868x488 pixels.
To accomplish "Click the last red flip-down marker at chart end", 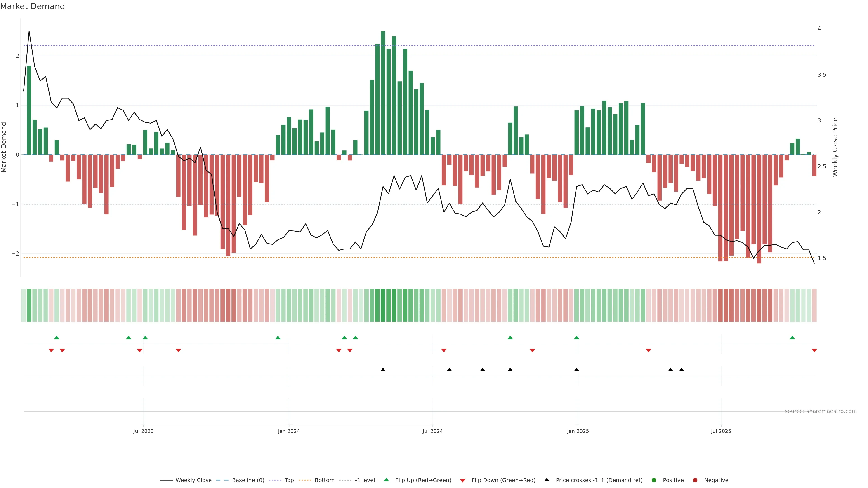I will (x=814, y=351).
